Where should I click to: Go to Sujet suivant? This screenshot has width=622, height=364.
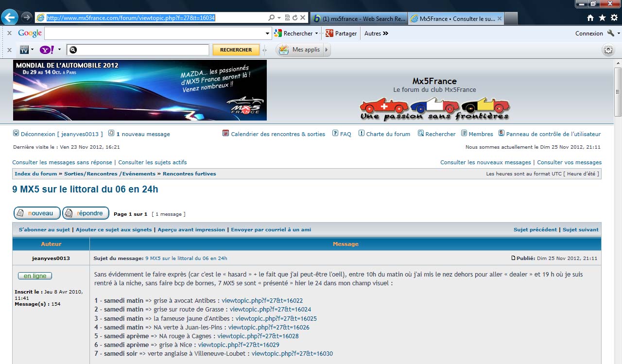[x=581, y=229]
